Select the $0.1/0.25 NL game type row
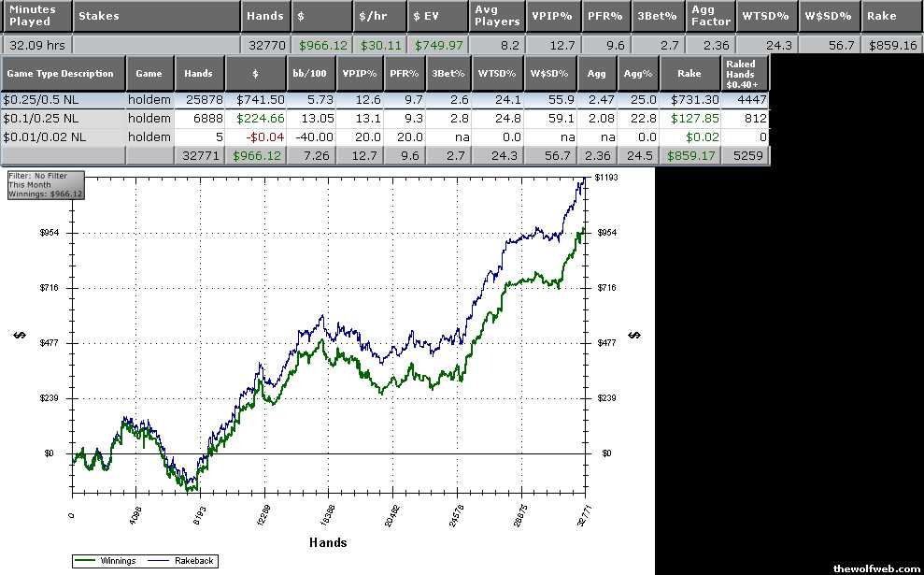Viewport: 924px width, 575px height. 64,119
